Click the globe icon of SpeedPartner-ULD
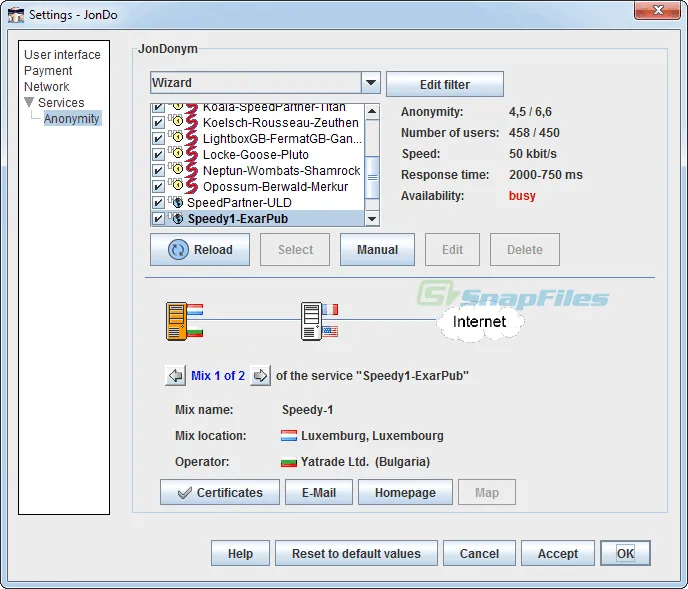The width and height of the screenshot is (688, 589). coord(177,202)
